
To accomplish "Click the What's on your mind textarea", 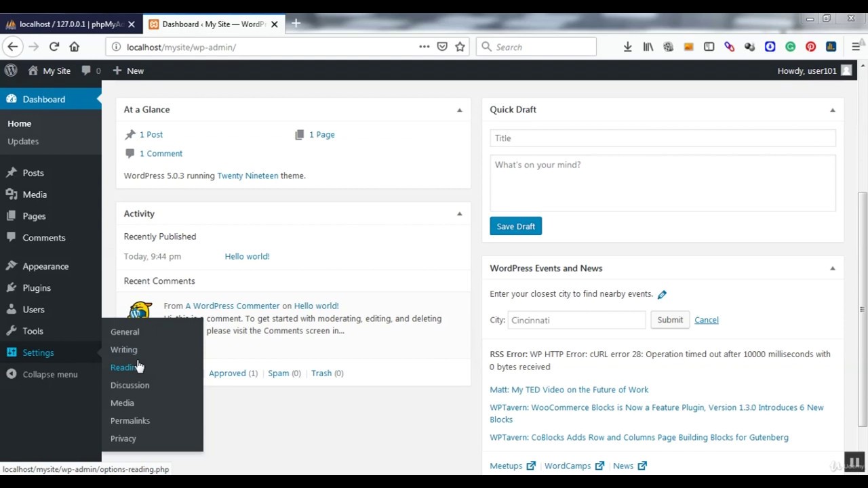I will pyautogui.click(x=663, y=183).
